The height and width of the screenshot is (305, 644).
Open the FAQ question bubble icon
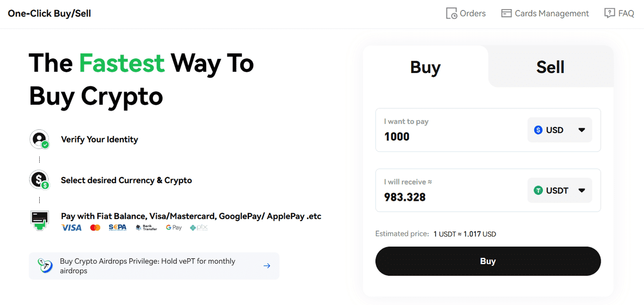click(x=609, y=14)
